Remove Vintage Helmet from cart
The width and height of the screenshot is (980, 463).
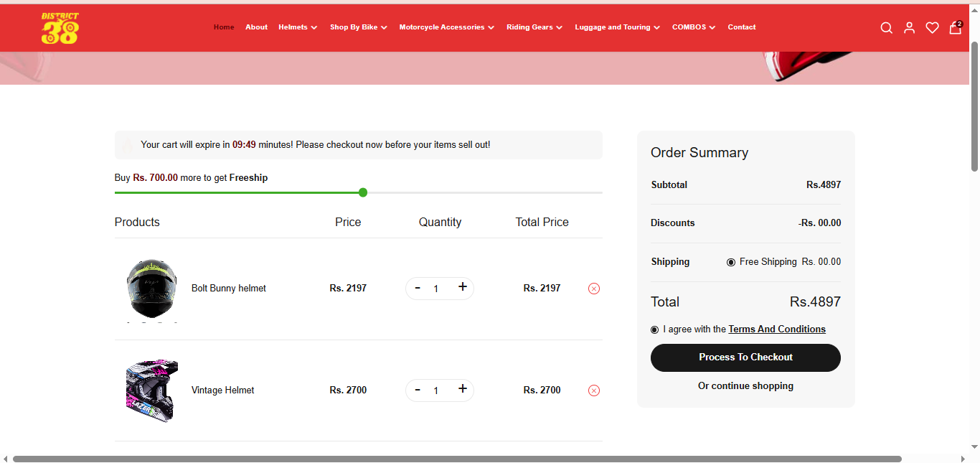tap(594, 390)
